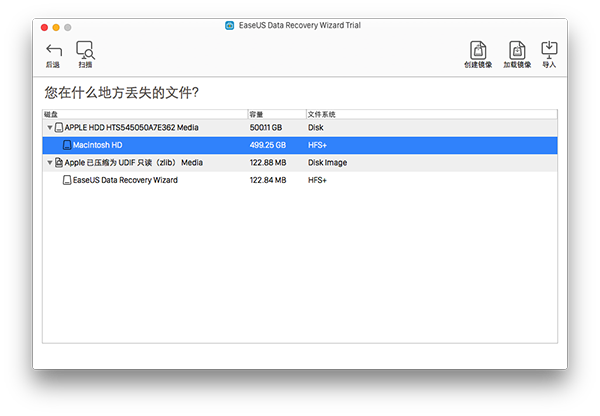The image size is (600, 416).
Task: Collapse the Apple UDIF Media disk image row
Action: click(x=50, y=163)
